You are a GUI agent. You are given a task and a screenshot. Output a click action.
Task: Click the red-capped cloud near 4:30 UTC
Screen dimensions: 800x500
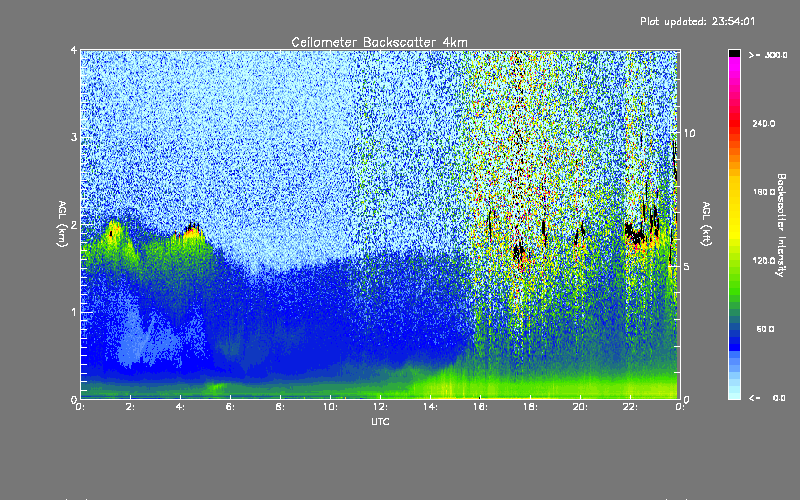[x=191, y=231]
